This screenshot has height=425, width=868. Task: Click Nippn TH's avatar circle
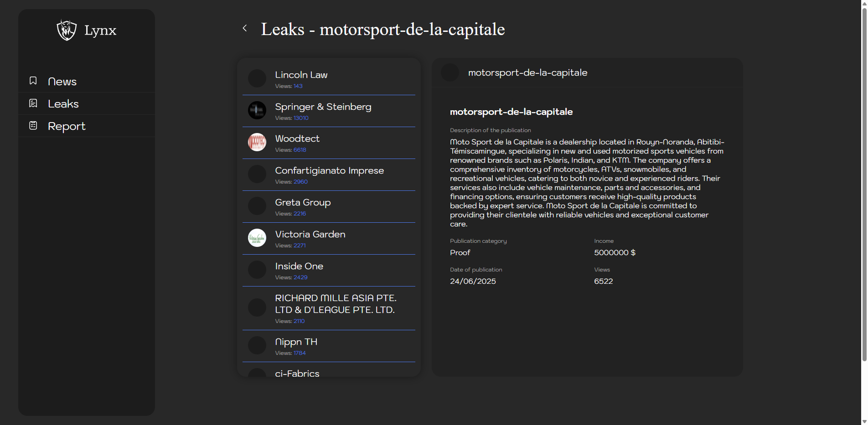click(257, 345)
